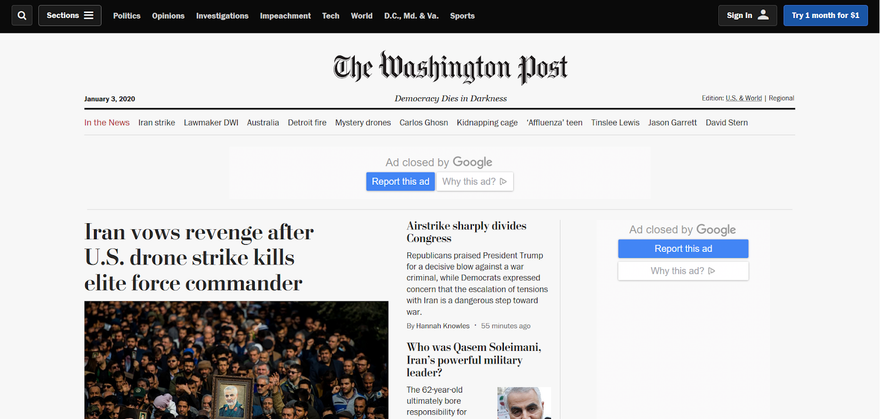Click Report this ad in top banner

point(401,181)
